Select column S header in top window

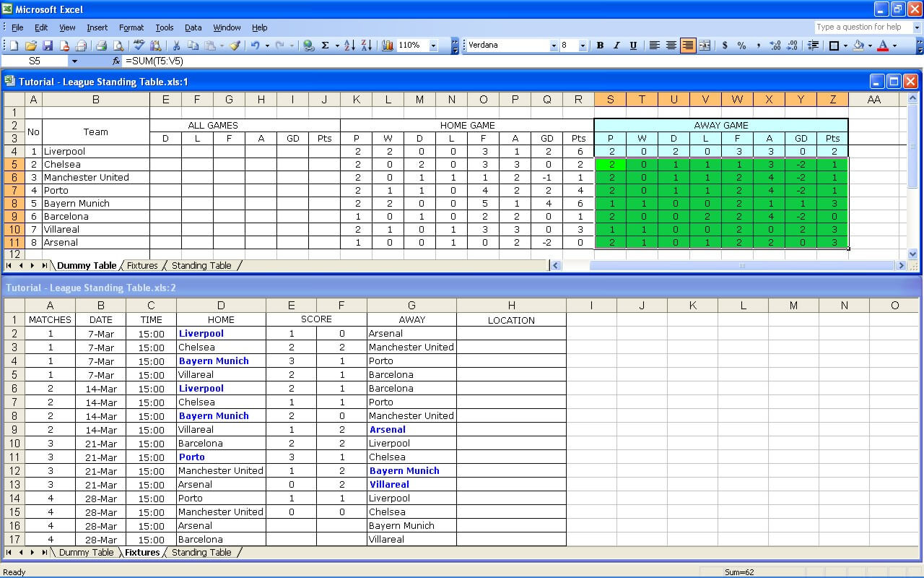(610, 100)
